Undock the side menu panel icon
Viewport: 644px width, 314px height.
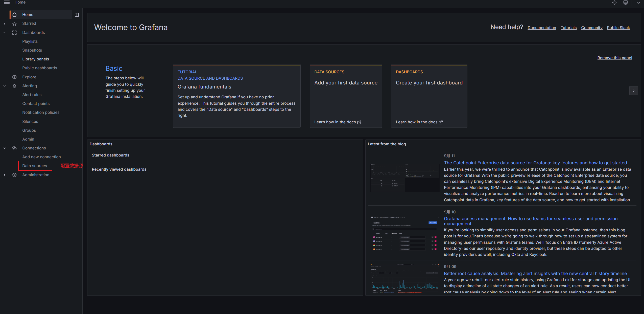[x=77, y=15]
